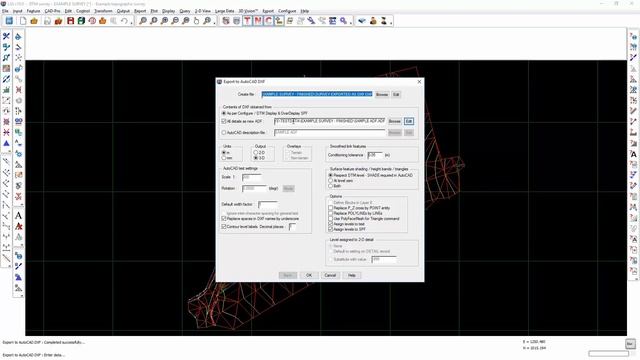
Task: Click Browse next to Create file field
Action: [x=382, y=94]
